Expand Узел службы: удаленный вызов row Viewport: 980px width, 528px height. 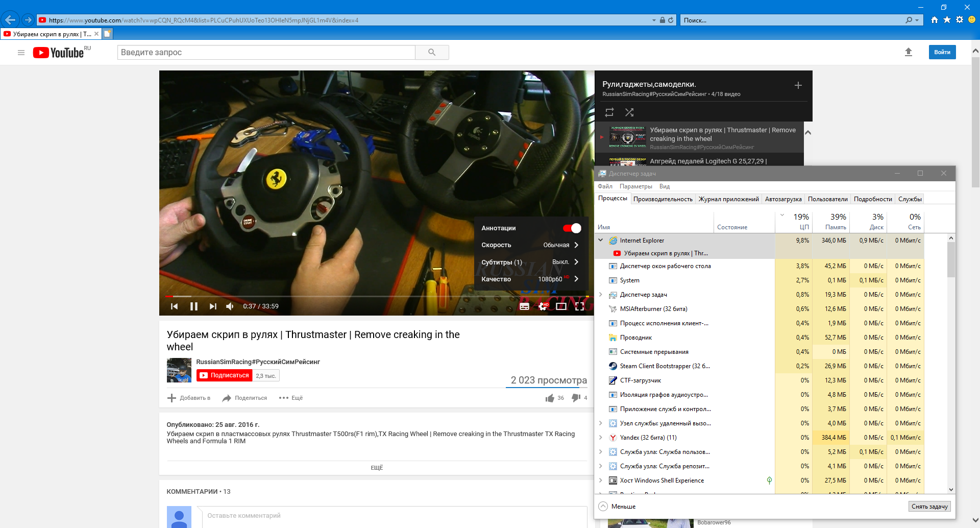tap(601, 423)
